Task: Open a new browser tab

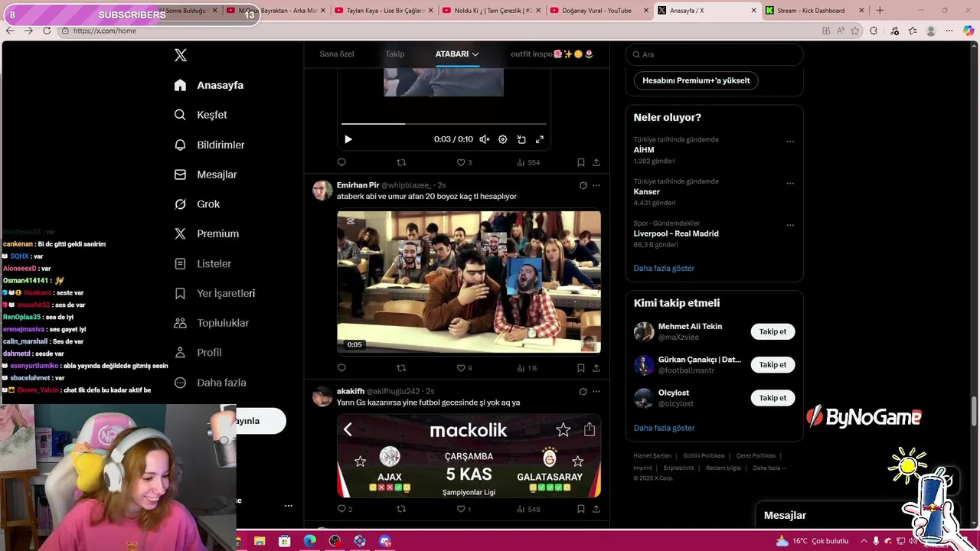Action: (880, 11)
